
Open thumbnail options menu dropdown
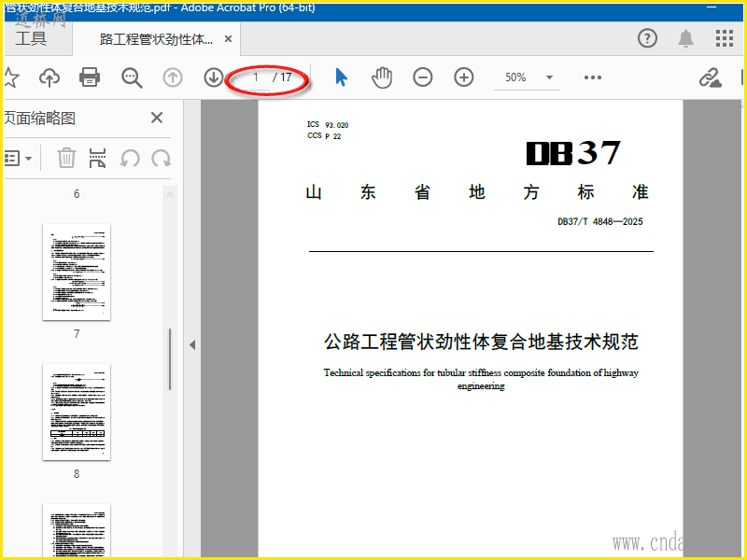[18, 158]
